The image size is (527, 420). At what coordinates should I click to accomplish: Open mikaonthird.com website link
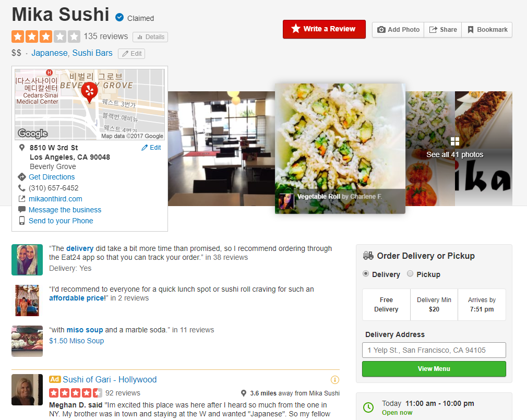pos(55,199)
